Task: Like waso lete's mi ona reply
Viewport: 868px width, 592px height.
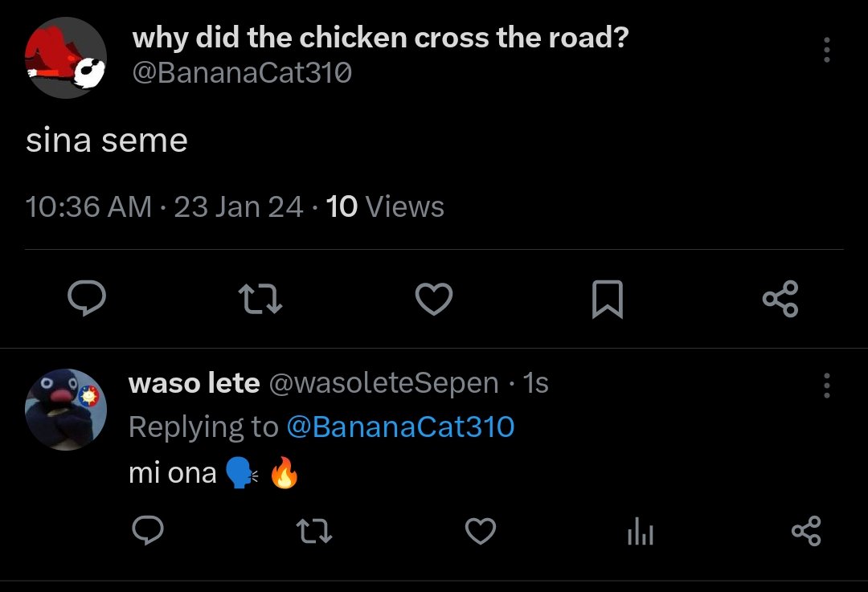Action: (x=481, y=531)
